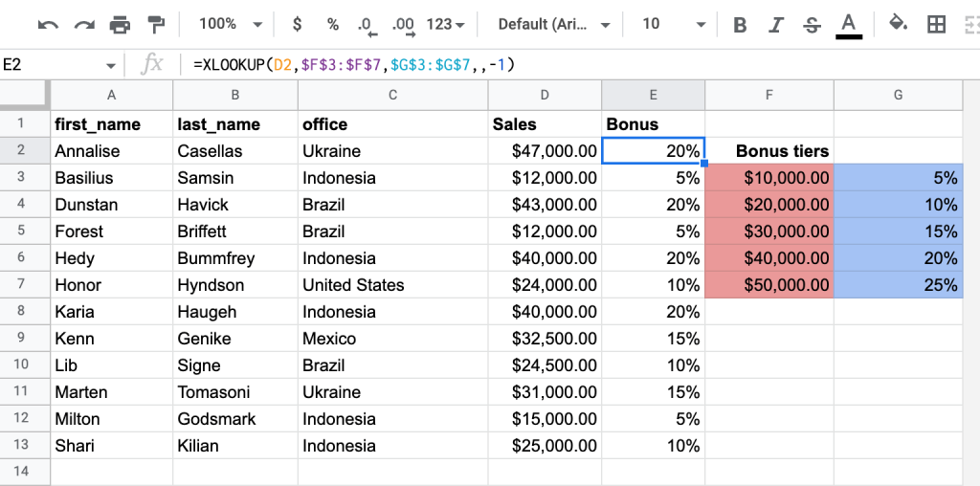Click the Bonus tiers label cell
Image resolution: width=980 pixels, height=486 pixels.
769,151
